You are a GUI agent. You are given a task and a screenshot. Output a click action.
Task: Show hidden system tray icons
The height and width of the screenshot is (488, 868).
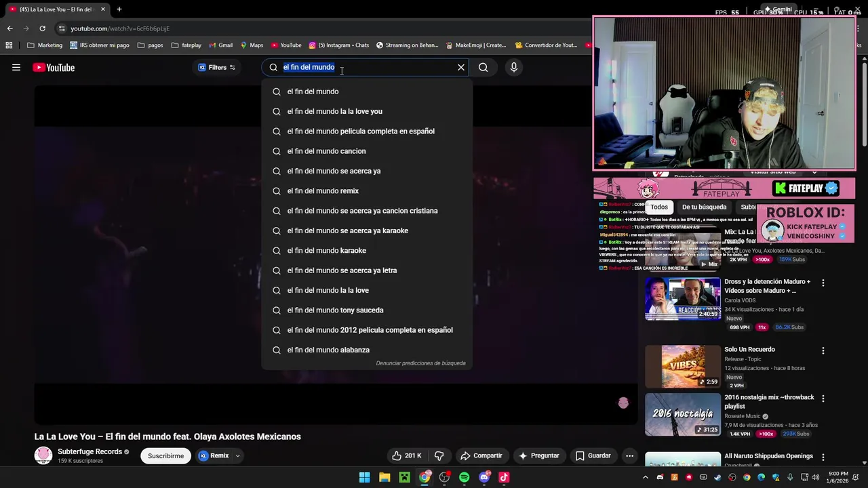(x=645, y=477)
